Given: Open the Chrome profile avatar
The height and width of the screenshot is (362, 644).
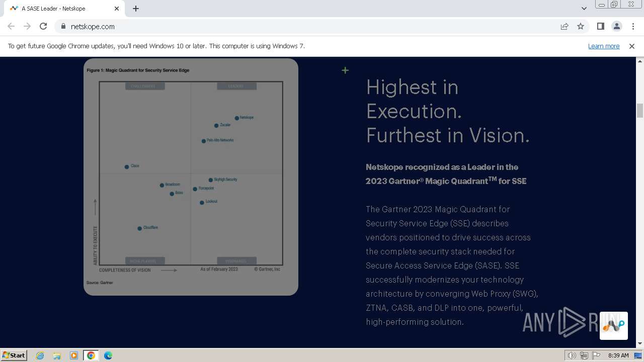Looking at the screenshot, I should [616, 26].
